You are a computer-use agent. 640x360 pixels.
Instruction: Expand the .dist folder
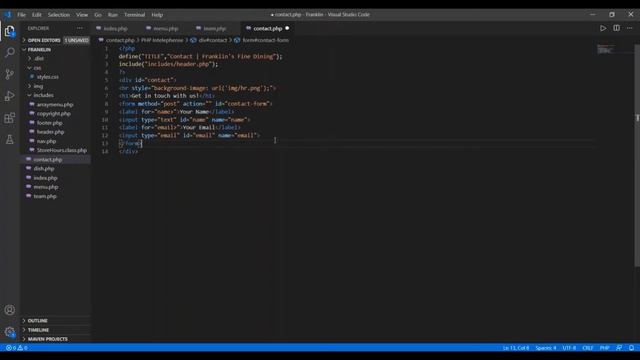56,58
